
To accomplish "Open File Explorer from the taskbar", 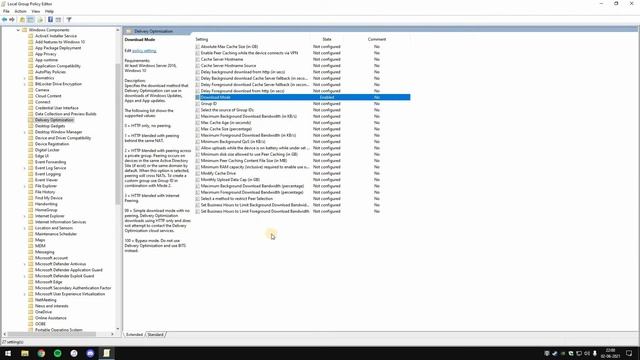I will point(25,353).
